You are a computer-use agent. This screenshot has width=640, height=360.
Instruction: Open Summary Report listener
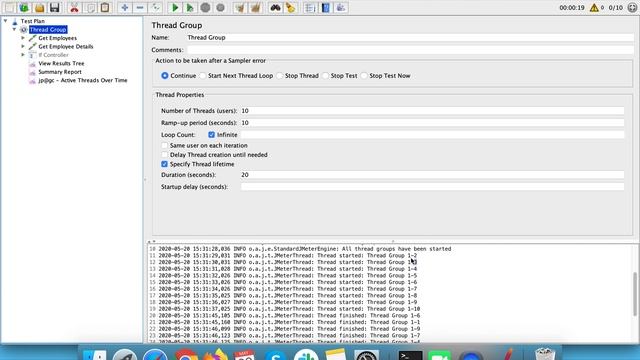[x=60, y=72]
